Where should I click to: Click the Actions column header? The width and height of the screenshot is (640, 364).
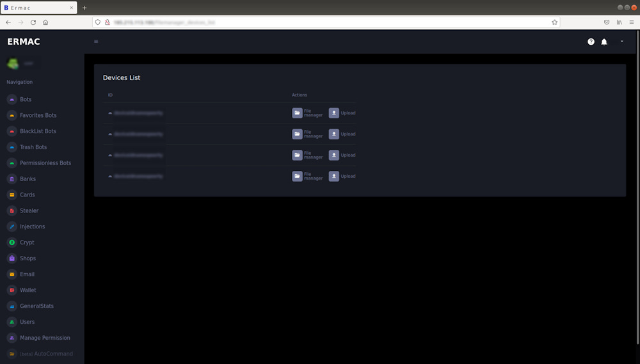299,95
